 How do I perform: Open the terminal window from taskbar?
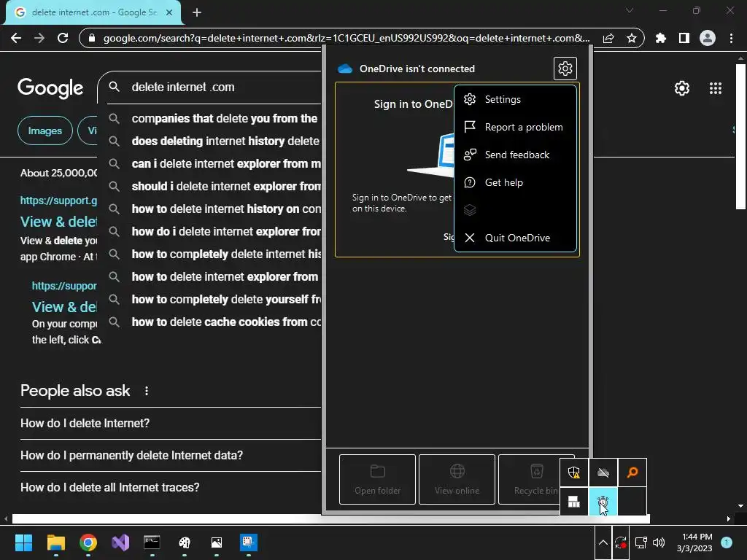[x=152, y=542]
